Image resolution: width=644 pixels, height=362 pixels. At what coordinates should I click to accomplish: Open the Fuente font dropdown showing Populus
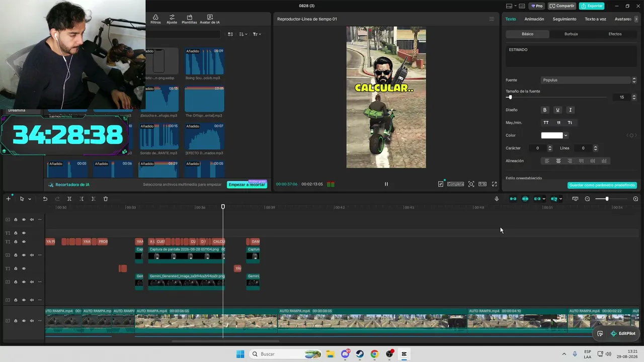(589, 80)
